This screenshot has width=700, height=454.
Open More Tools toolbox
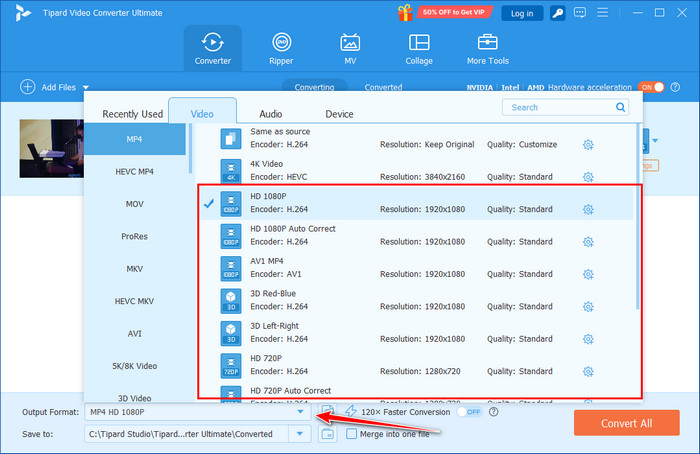(488, 48)
